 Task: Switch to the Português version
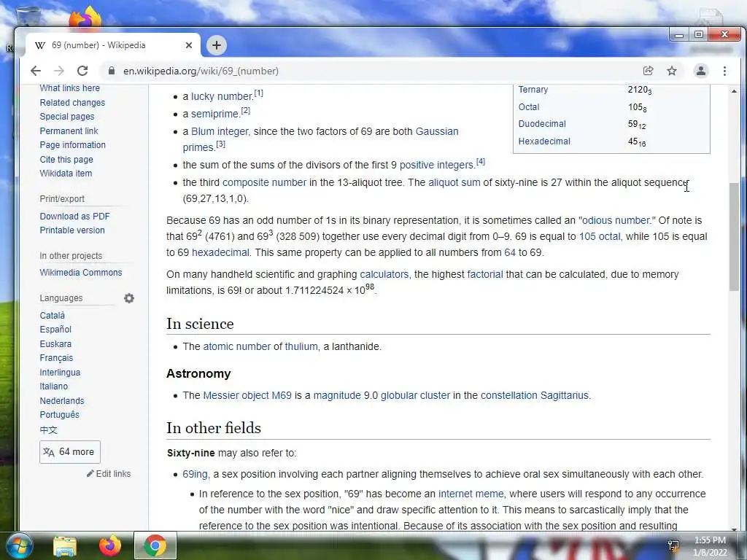click(x=59, y=415)
